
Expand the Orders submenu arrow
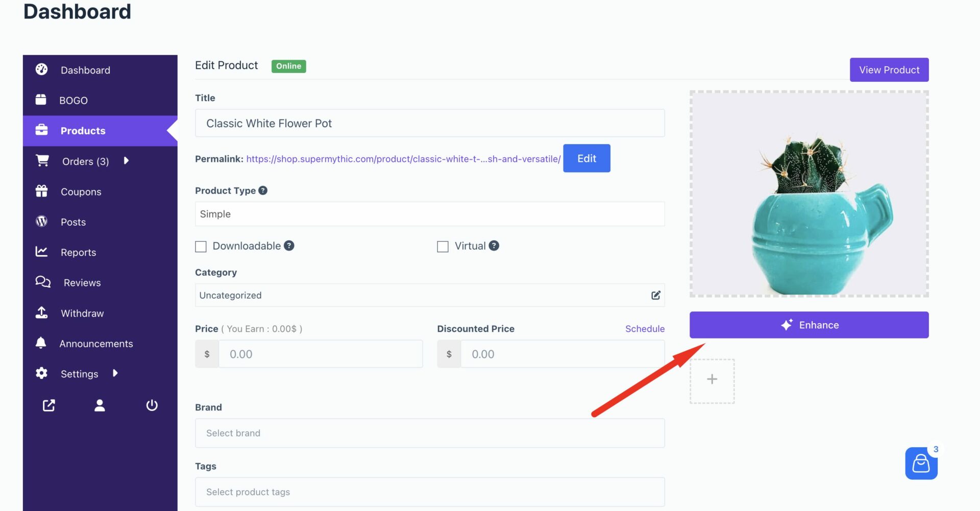[x=126, y=161]
